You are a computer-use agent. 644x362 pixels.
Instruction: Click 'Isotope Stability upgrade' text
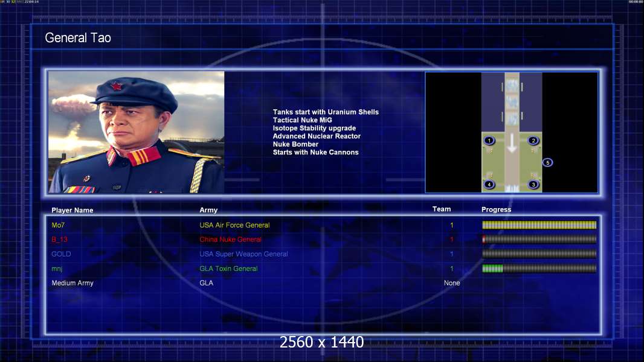point(314,128)
